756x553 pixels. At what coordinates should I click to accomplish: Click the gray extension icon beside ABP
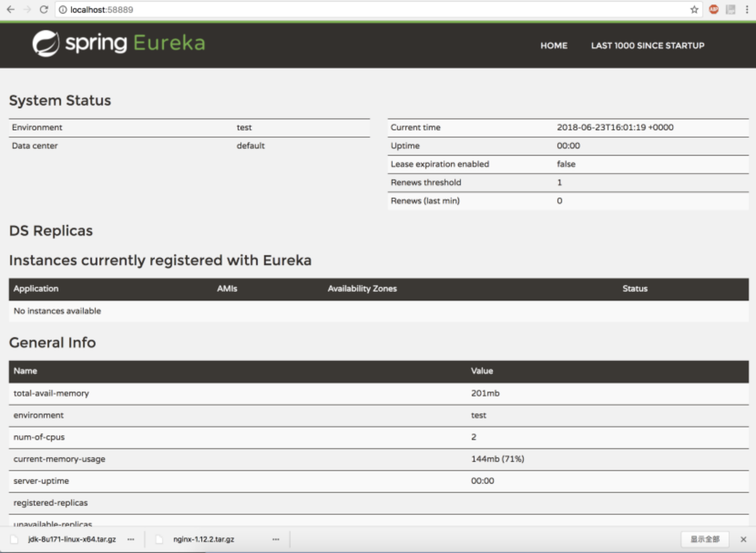[x=730, y=10]
